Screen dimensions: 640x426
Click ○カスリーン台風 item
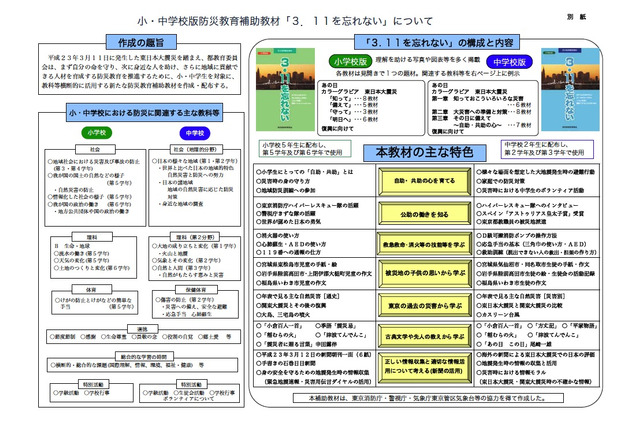click(x=498, y=315)
